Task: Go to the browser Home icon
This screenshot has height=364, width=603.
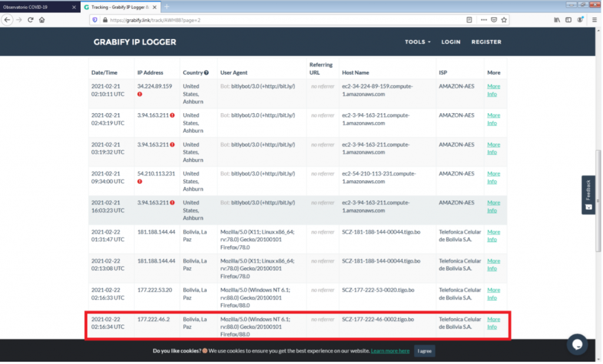Action: click(x=42, y=19)
